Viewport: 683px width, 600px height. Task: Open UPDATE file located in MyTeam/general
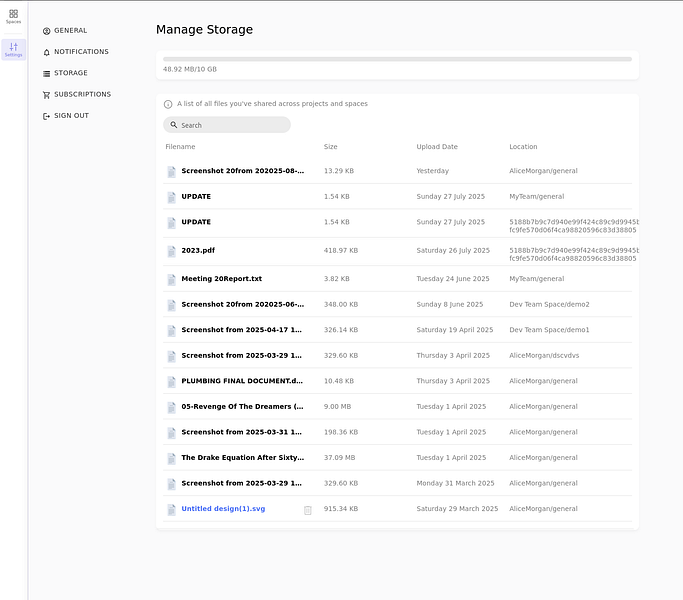click(x=196, y=197)
